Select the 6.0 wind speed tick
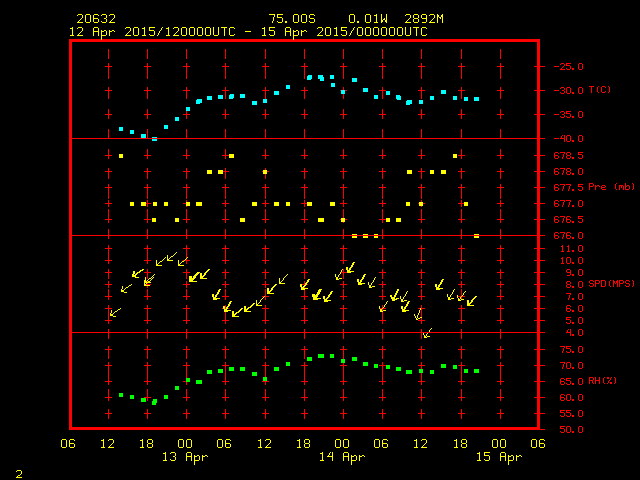Screen dimensions: 640x480 pos(575,309)
